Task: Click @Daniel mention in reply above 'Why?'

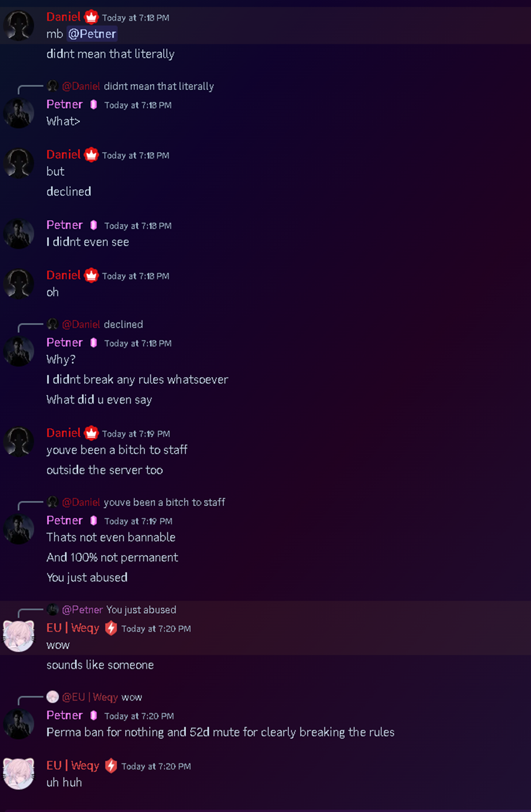Action: [x=81, y=324]
